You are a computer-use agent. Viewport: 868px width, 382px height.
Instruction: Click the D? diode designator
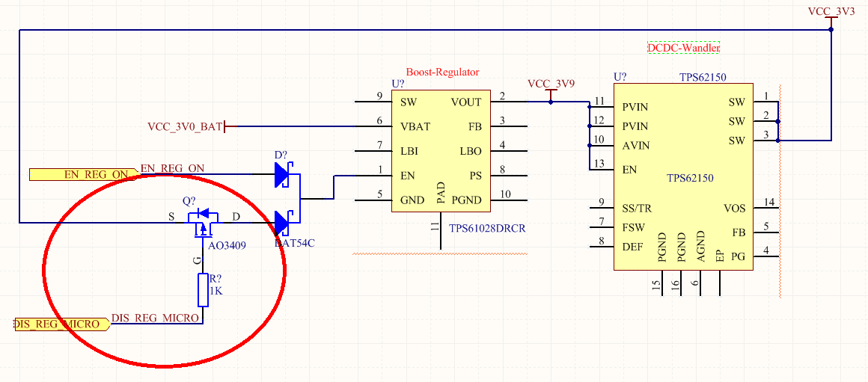(x=281, y=154)
